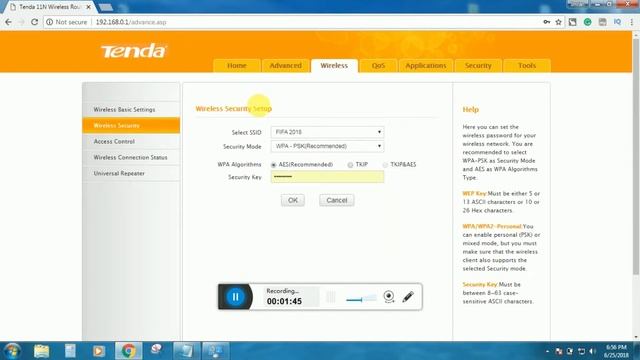Click the recorder bar drag handle
The width and height of the screenshot is (640, 360).
(331, 297)
